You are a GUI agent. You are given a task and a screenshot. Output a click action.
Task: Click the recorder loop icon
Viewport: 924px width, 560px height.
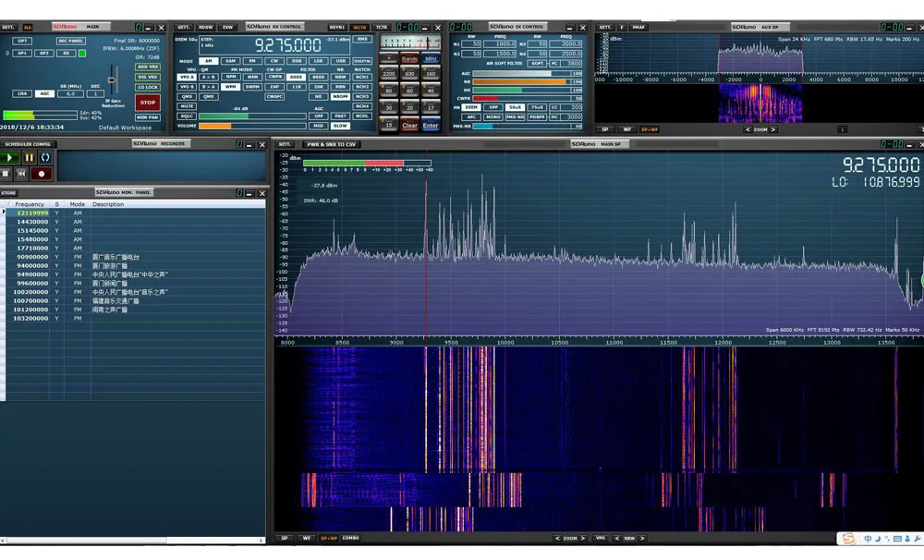click(44, 158)
